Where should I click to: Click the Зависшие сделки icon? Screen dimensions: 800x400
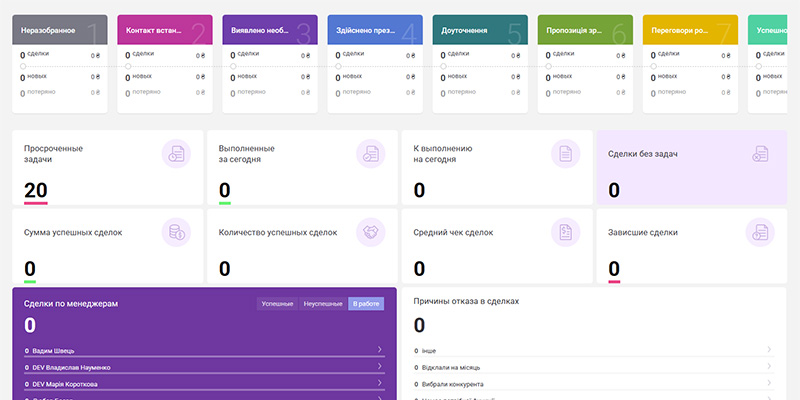(760, 232)
